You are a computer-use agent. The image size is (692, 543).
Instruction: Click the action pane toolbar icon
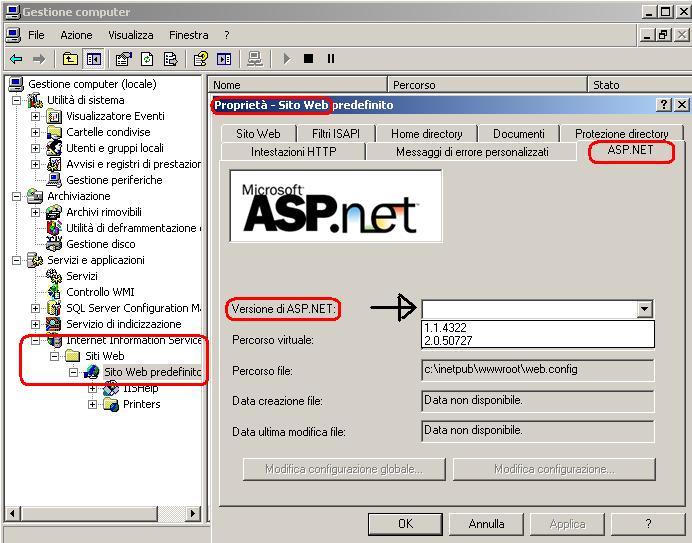(x=224, y=59)
